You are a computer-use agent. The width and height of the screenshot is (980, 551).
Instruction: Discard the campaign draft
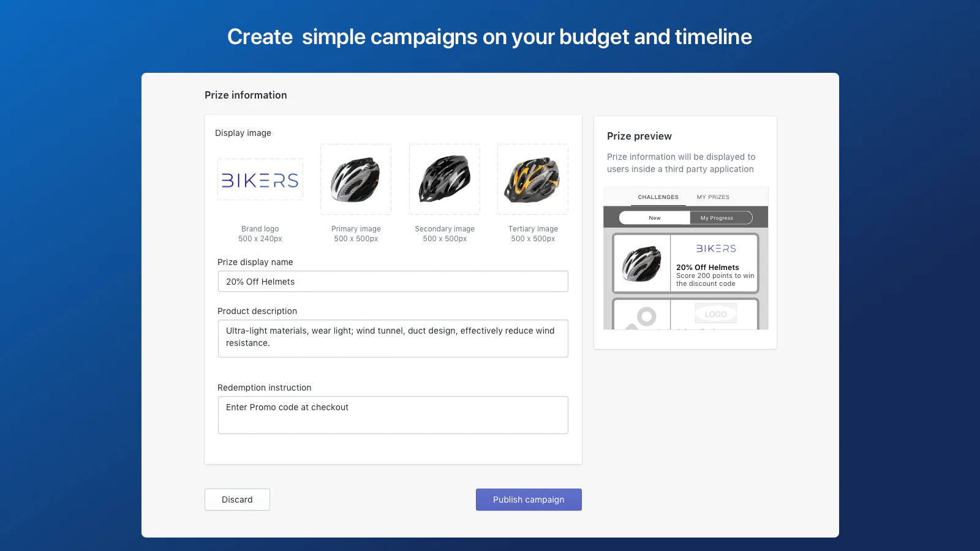click(x=237, y=500)
